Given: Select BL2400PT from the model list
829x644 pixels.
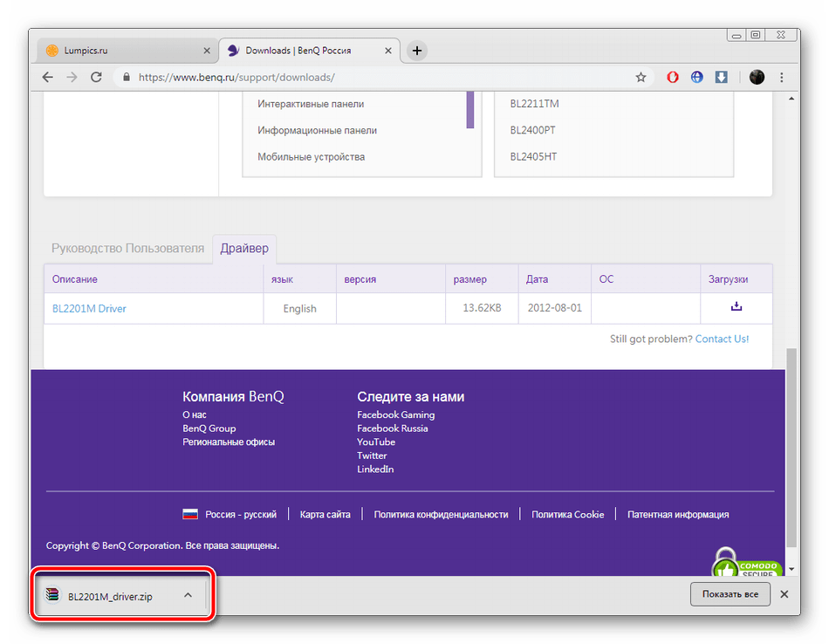Looking at the screenshot, I should click(x=534, y=130).
